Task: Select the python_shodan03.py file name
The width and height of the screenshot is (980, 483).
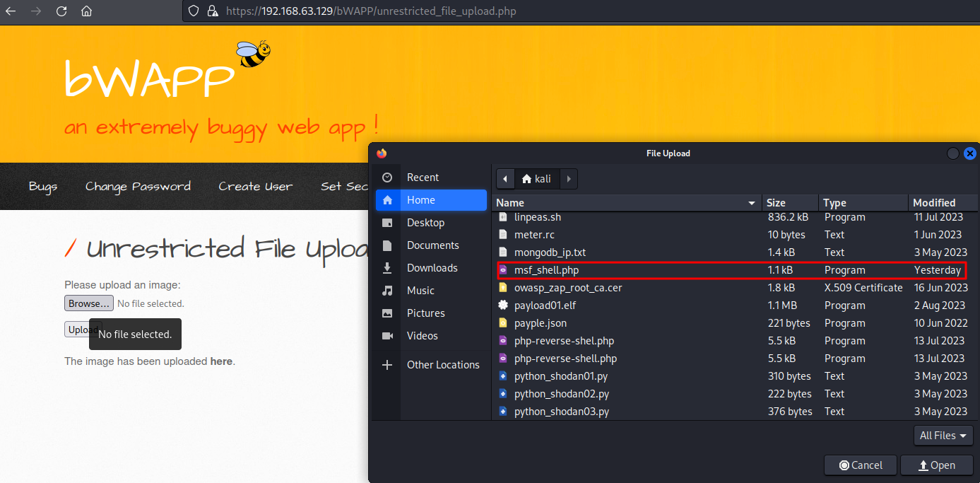Action: (x=562, y=412)
